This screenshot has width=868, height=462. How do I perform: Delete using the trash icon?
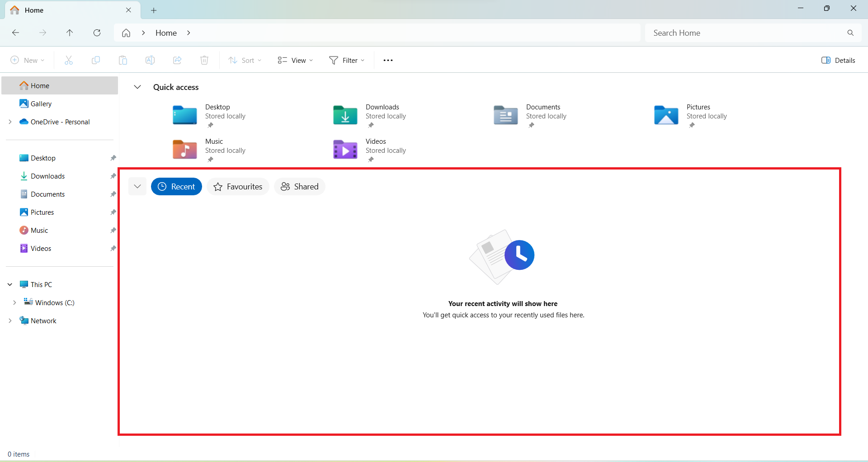[204, 60]
